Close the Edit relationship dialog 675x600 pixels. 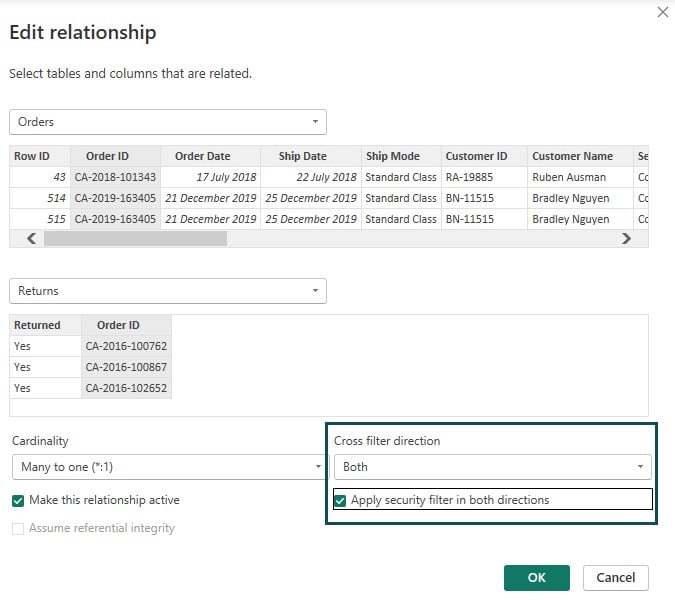[663, 12]
